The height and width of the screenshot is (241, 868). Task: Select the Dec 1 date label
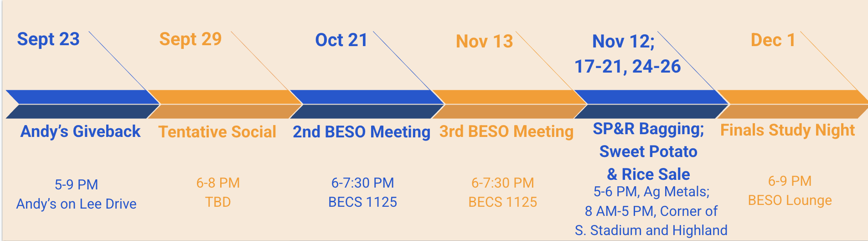pos(773,40)
